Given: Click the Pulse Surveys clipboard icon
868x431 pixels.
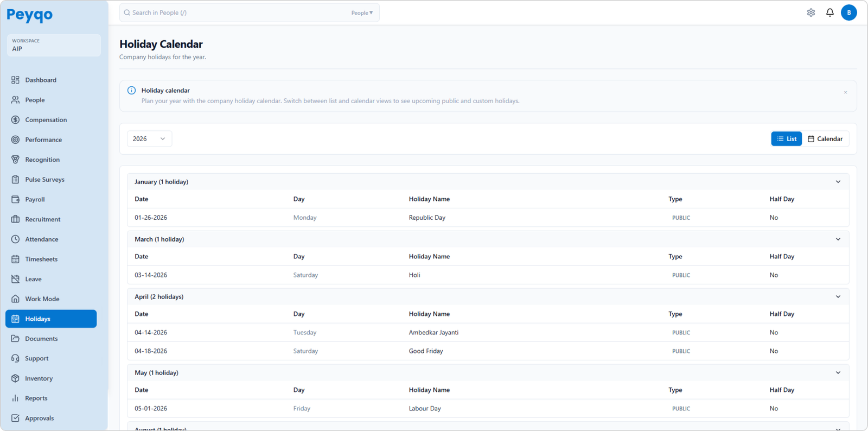Looking at the screenshot, I should click(x=15, y=180).
